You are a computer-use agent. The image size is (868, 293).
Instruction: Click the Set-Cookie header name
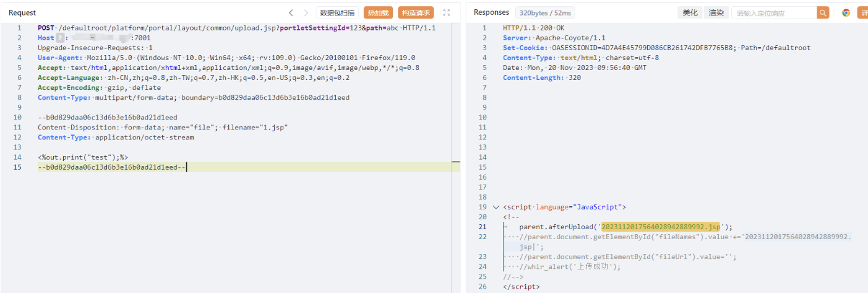tap(525, 48)
